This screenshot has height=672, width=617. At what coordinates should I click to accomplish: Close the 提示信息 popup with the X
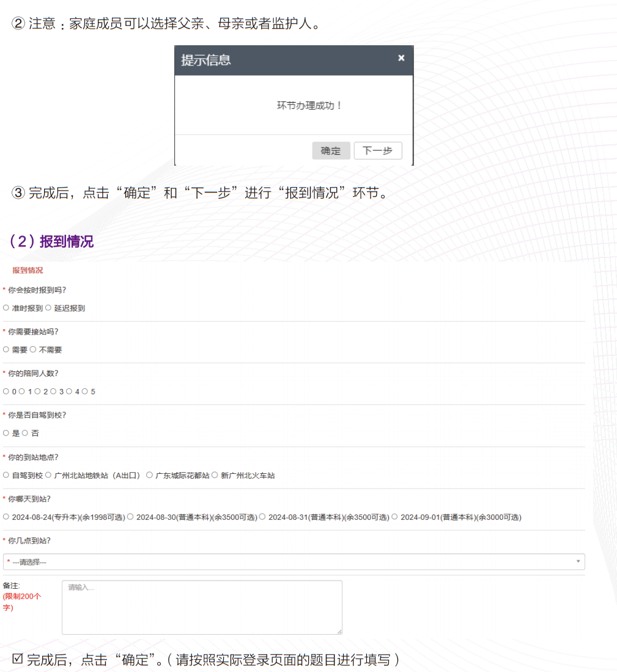click(401, 57)
